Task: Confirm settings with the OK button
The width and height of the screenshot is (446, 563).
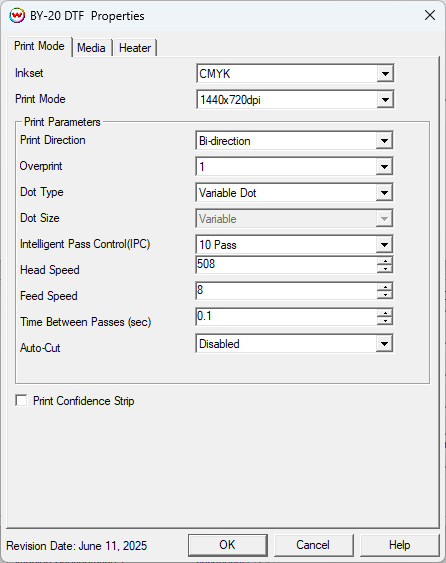Action: (x=228, y=545)
